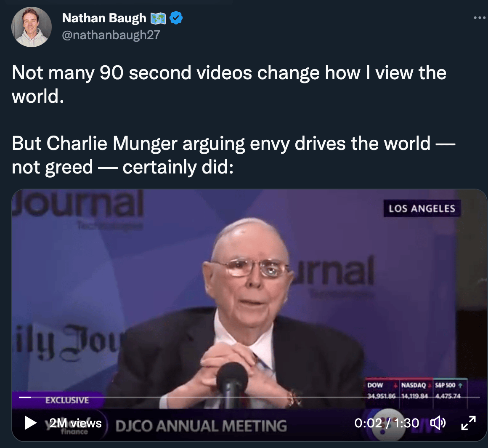
Task: Click the EXCLUSIVE banner on the video
Action: (67, 400)
